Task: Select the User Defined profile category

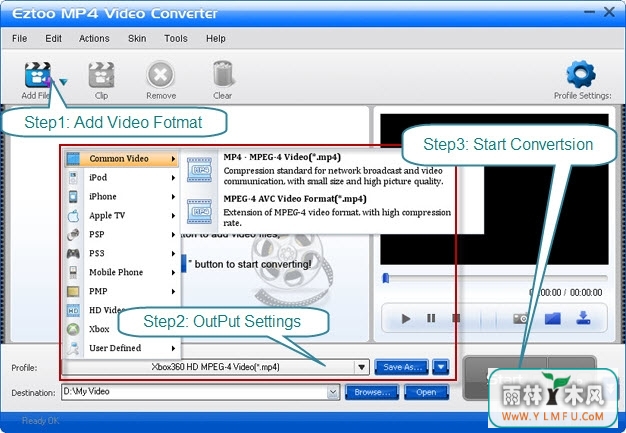Action: click(x=122, y=348)
